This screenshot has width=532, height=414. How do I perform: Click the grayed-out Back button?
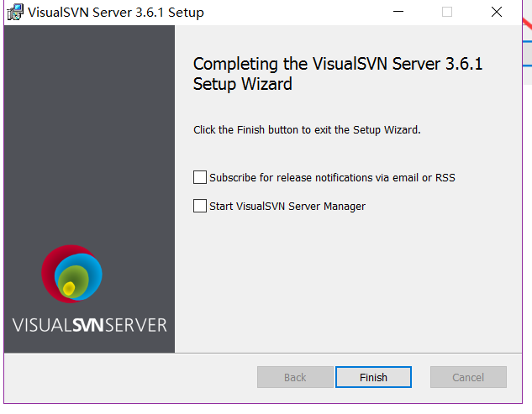point(295,377)
